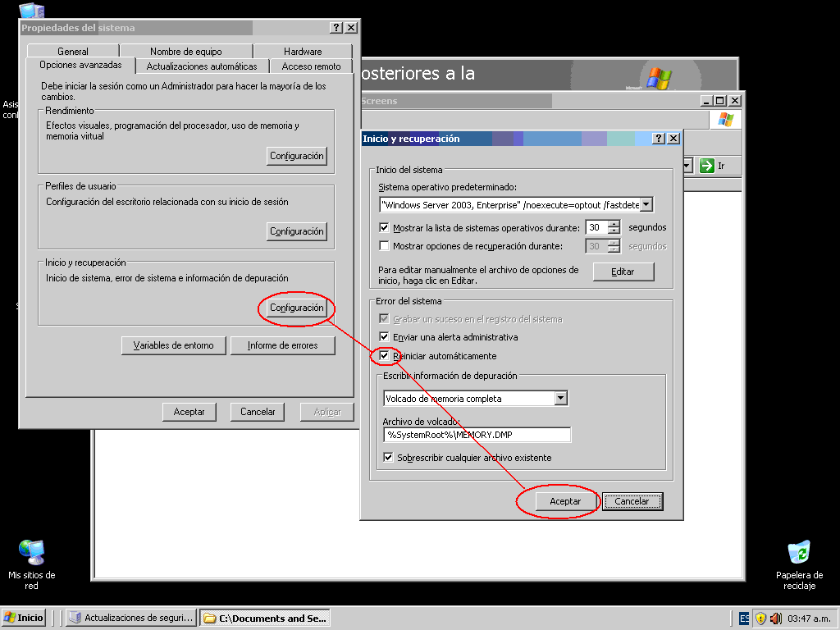This screenshot has height=630, width=840.
Task: Open the General tab
Action: [x=73, y=52]
